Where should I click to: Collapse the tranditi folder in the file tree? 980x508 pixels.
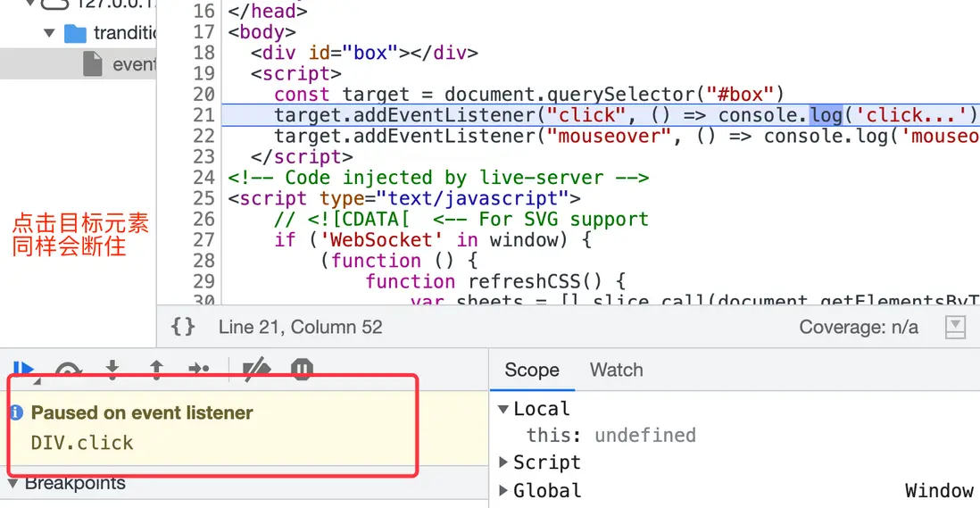pos(49,32)
